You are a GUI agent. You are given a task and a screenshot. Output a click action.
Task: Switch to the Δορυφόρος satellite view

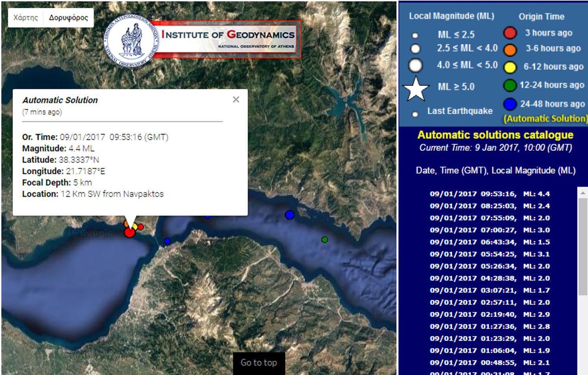click(68, 18)
